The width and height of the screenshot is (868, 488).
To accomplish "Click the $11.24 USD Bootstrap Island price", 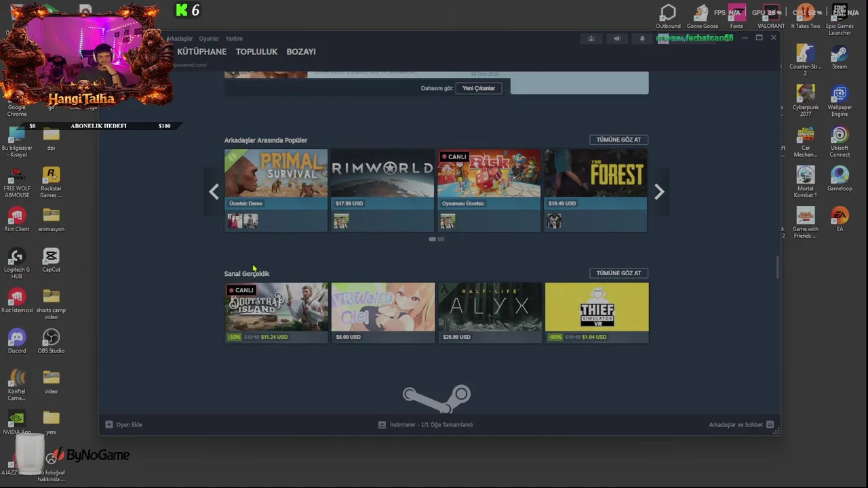I will point(274,337).
